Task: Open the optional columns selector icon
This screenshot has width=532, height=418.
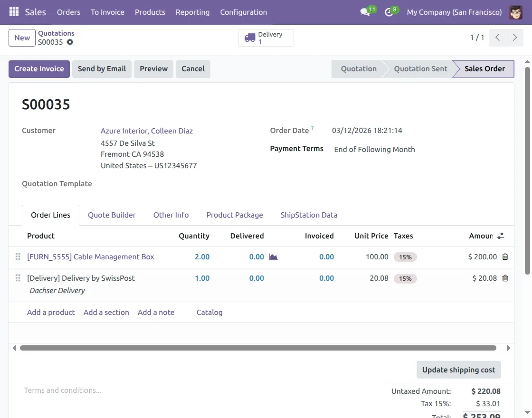Action: [500, 236]
